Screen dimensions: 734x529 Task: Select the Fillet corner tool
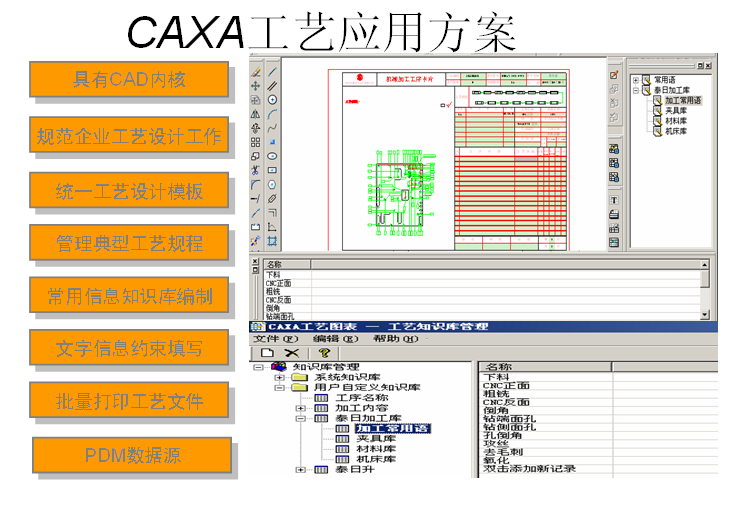click(x=256, y=184)
